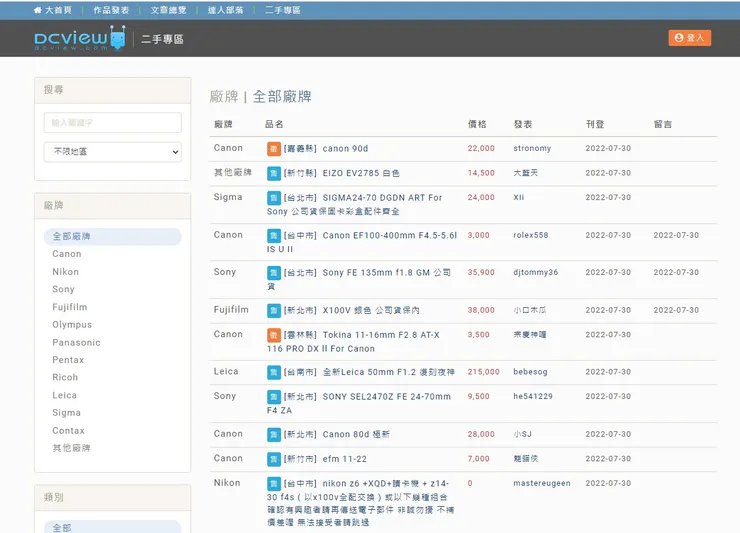Open the Tokina 11-16mm F2.8 listing
Image resolution: width=740 pixels, height=533 pixels.
click(353, 342)
